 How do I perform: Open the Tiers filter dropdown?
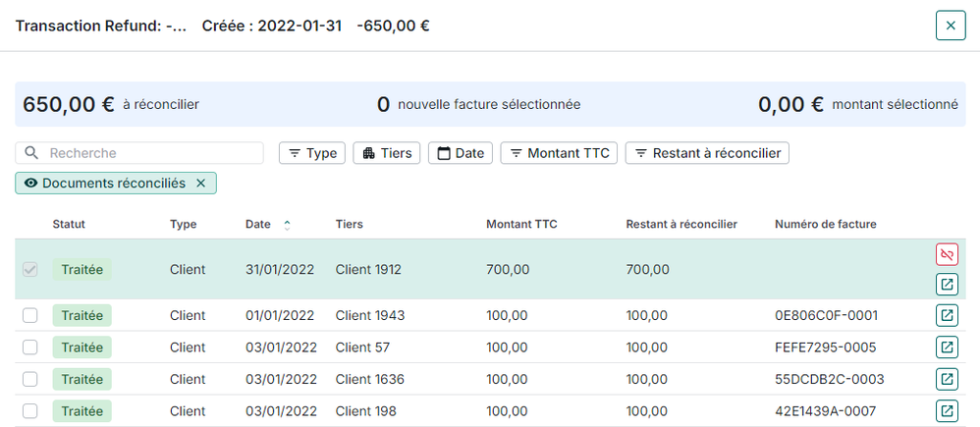pyautogui.click(x=387, y=153)
